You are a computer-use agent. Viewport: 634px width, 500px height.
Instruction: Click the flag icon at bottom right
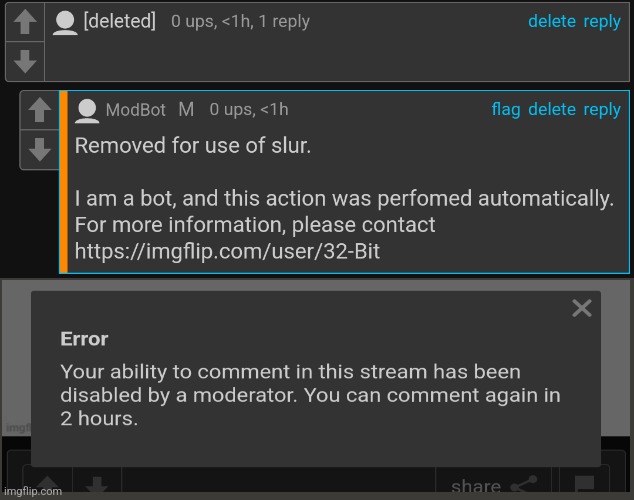coord(584,483)
